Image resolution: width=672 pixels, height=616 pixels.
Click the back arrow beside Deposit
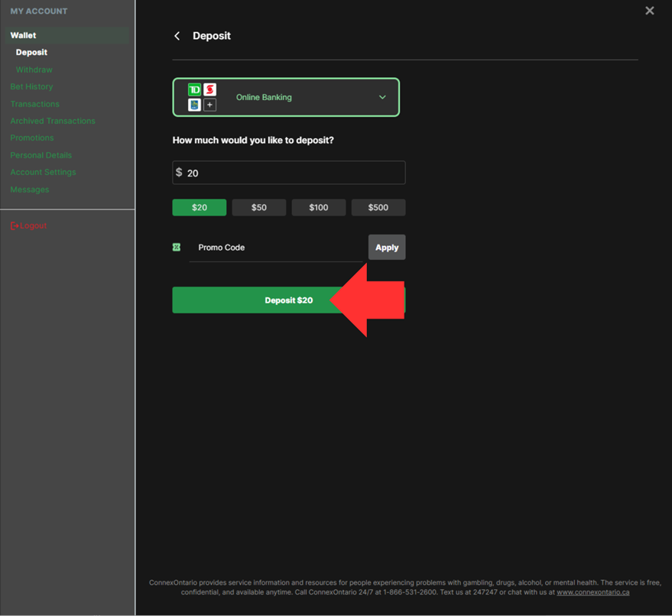pos(177,36)
